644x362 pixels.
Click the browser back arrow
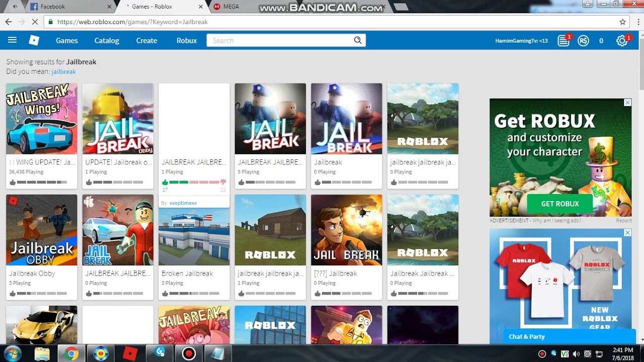click(x=8, y=22)
